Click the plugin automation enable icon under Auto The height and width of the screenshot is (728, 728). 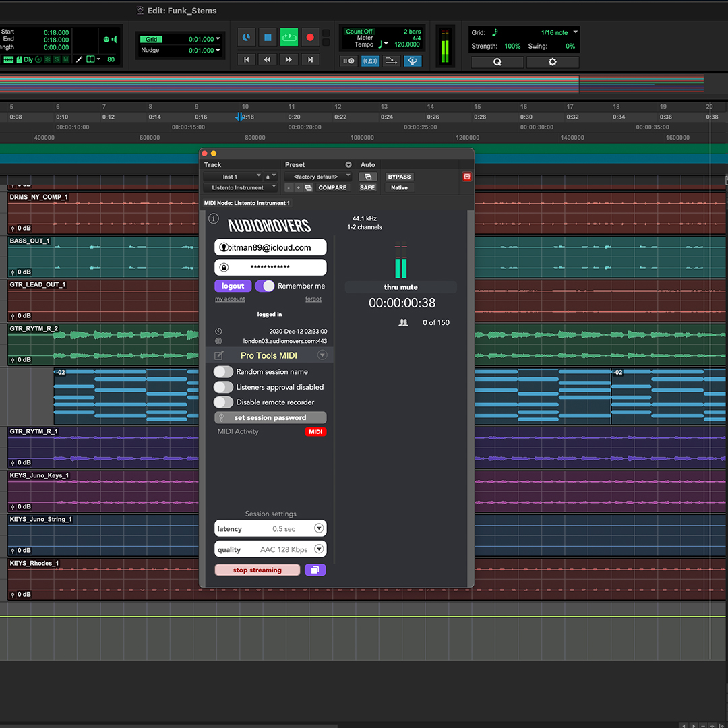(368, 177)
